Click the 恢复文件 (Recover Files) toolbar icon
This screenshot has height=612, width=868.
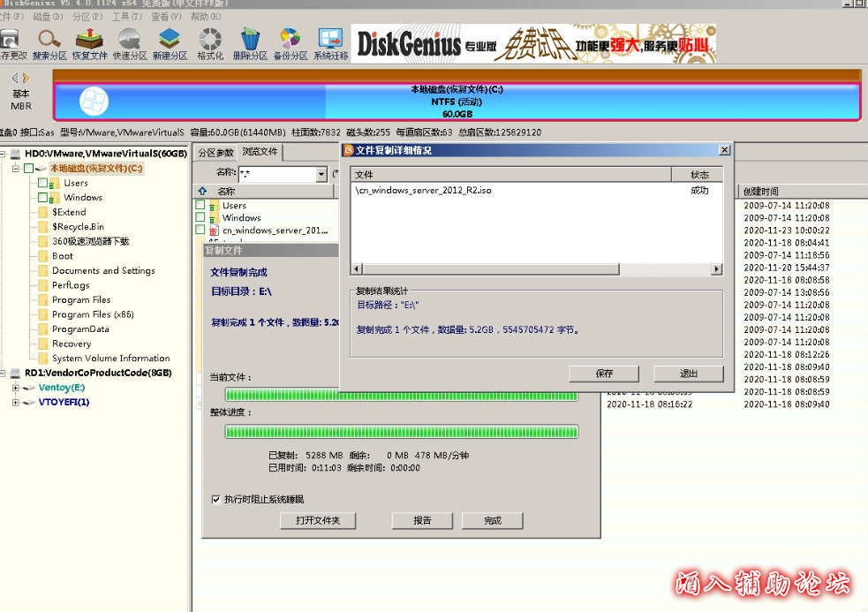pos(89,43)
